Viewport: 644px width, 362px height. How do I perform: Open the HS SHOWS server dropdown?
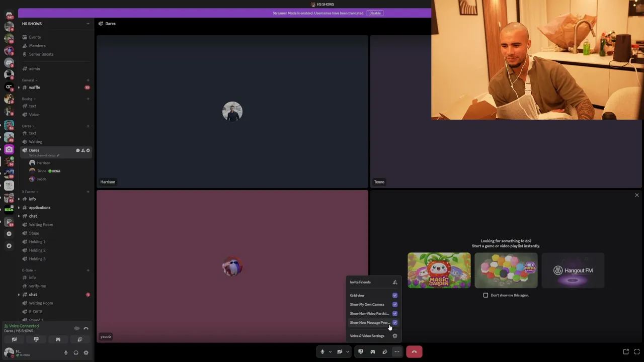[x=55, y=24]
